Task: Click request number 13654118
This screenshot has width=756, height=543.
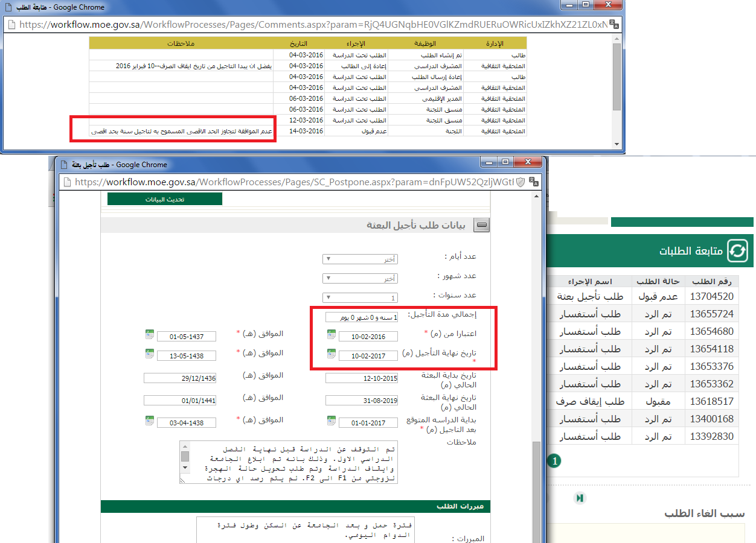Action: pyautogui.click(x=711, y=349)
